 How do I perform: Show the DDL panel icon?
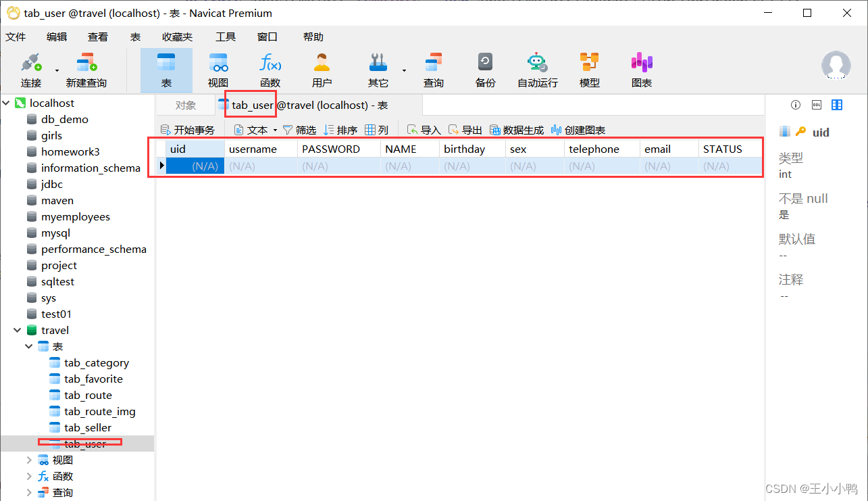(816, 105)
